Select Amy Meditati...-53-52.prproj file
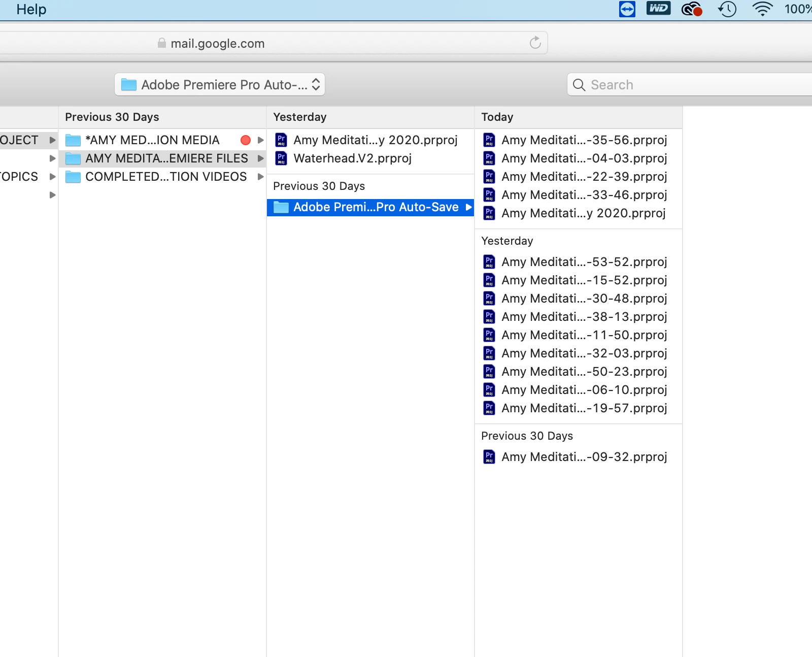The height and width of the screenshot is (657, 812). [579, 262]
